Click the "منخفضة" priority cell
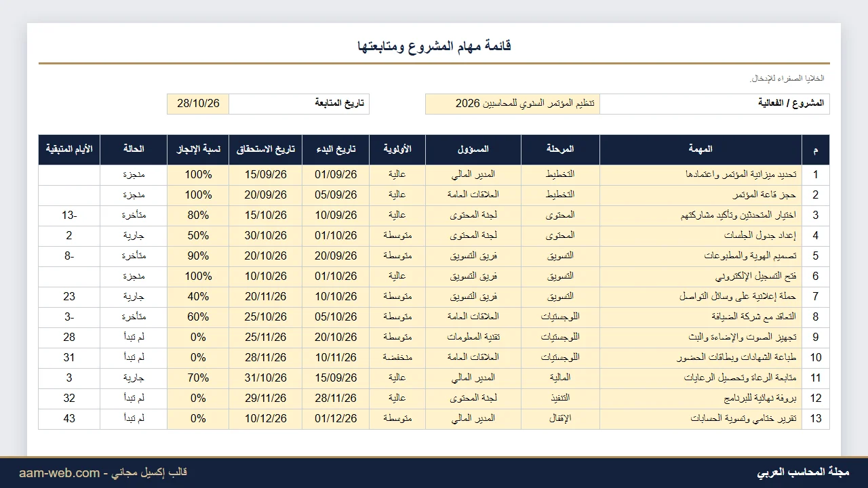Screen dimensions: 868x488 [x=397, y=358]
